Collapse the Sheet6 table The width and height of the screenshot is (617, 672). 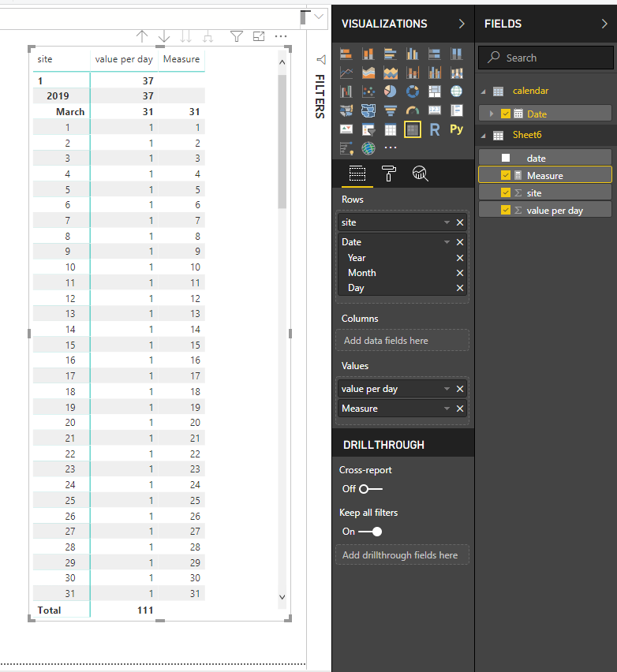point(483,136)
